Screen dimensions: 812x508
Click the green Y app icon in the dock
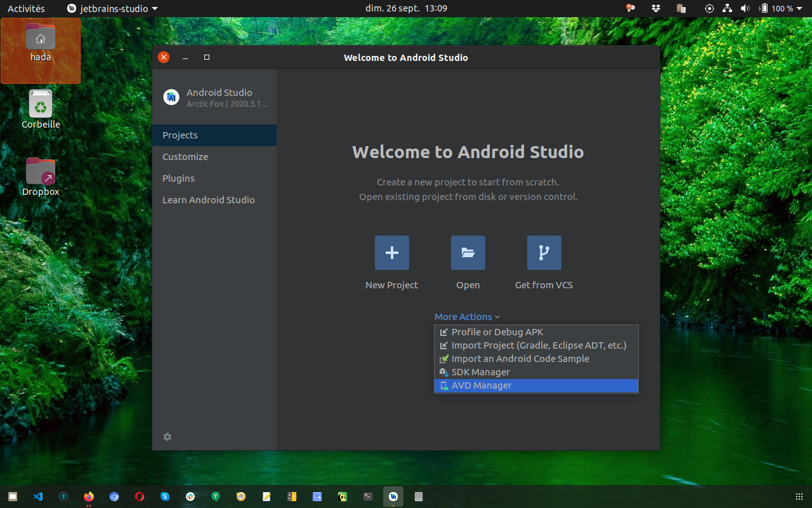tap(216, 497)
